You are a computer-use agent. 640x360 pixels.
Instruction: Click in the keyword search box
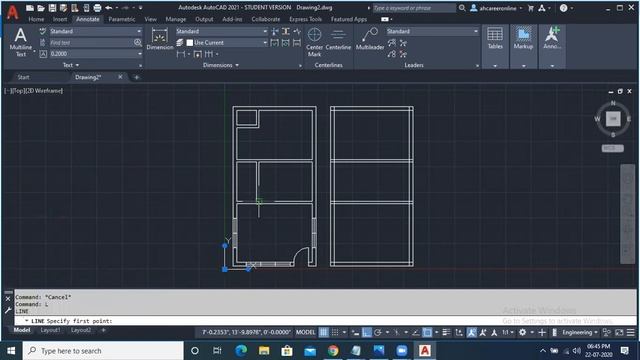click(x=413, y=8)
